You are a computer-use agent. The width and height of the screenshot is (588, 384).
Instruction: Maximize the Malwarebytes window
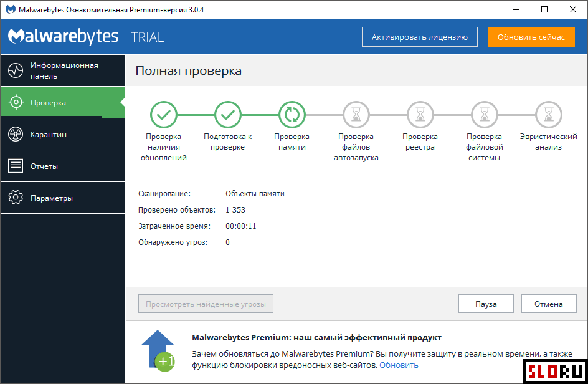coord(544,10)
